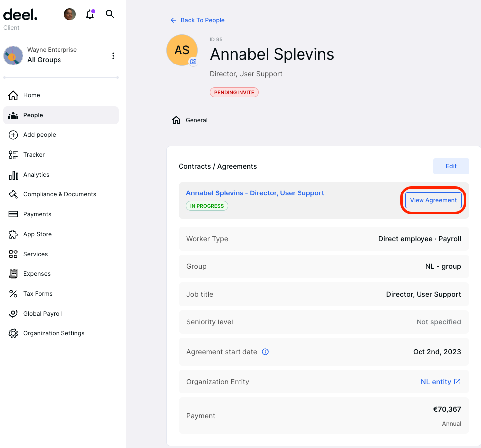The height and width of the screenshot is (448, 481).
Task: Open Global Payroll in sidebar
Action: pyautogui.click(x=42, y=314)
